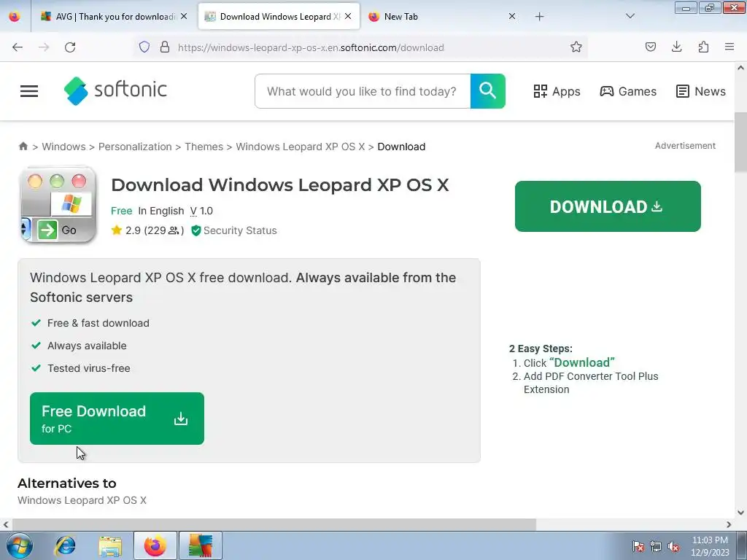Click the large green DOWNLOAD button
Viewport: 747px width, 560px height.
coord(608,206)
